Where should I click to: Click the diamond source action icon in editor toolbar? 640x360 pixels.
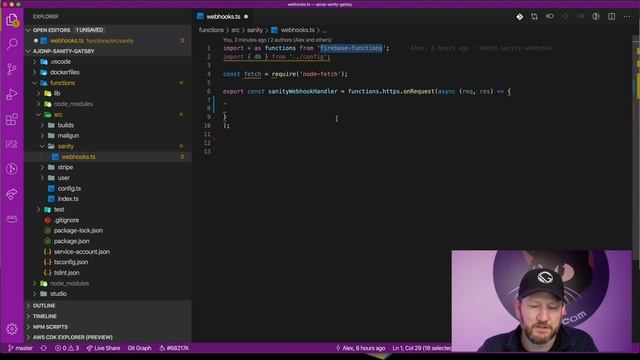(520, 17)
